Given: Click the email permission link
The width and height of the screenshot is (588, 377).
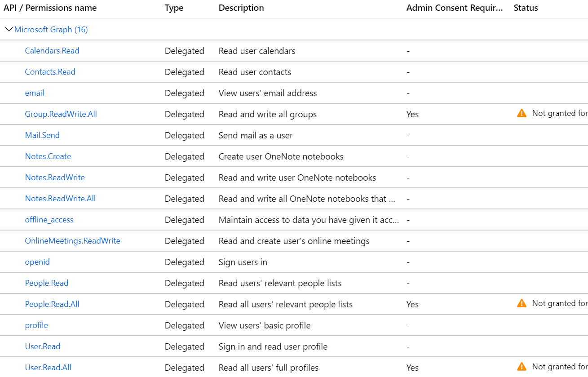Looking at the screenshot, I should click(x=35, y=93).
